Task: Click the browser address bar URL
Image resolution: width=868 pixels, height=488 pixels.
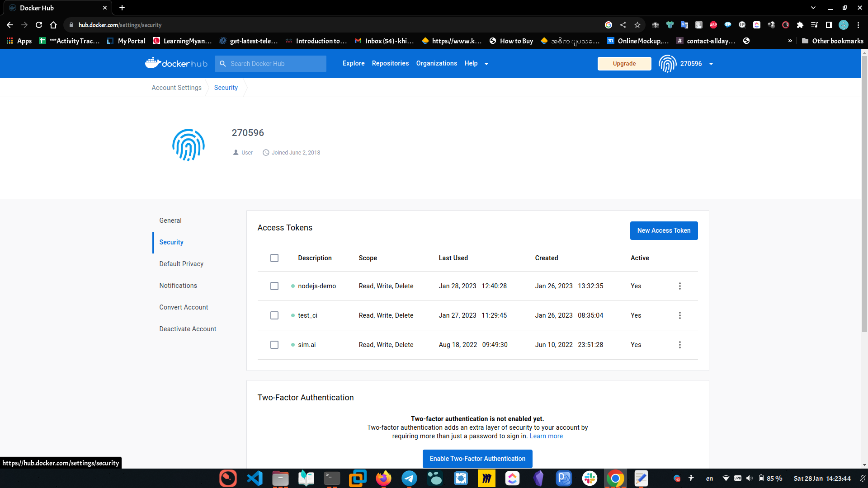Action: (x=120, y=25)
